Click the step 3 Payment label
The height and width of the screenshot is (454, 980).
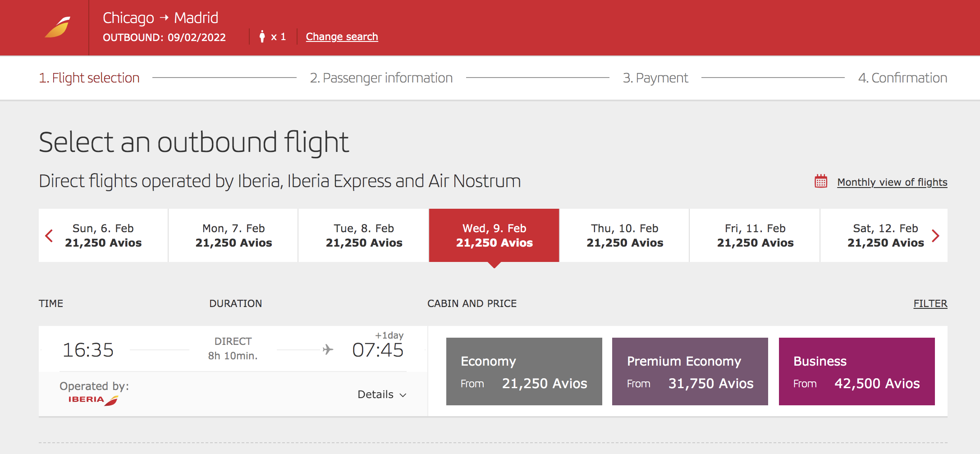[655, 78]
